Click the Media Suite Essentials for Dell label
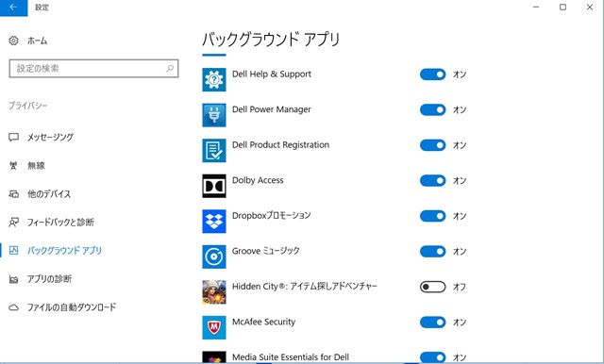Image resolution: width=604 pixels, height=364 pixels. tap(291, 357)
